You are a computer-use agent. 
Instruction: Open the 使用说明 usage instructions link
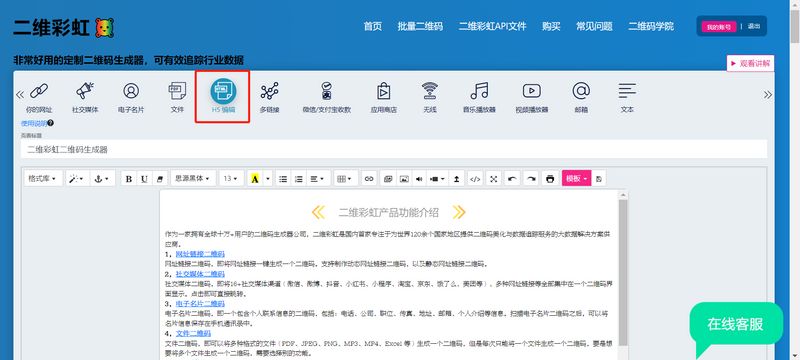[34, 123]
